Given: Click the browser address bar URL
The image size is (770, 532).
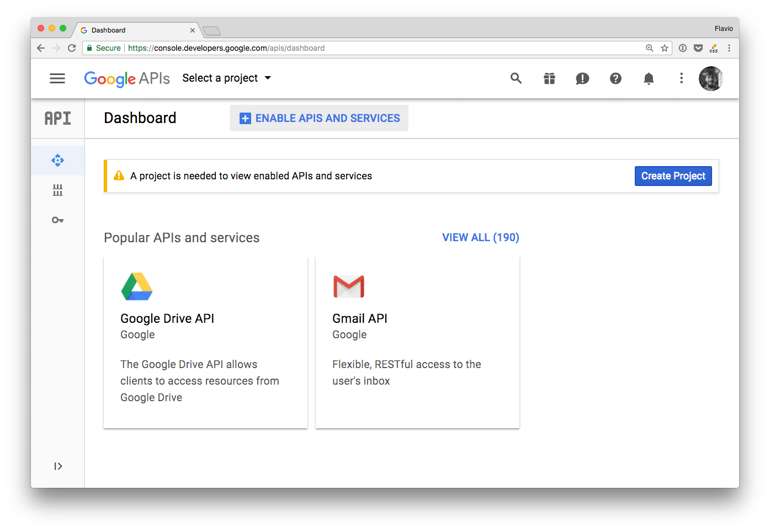Looking at the screenshot, I should (x=226, y=48).
